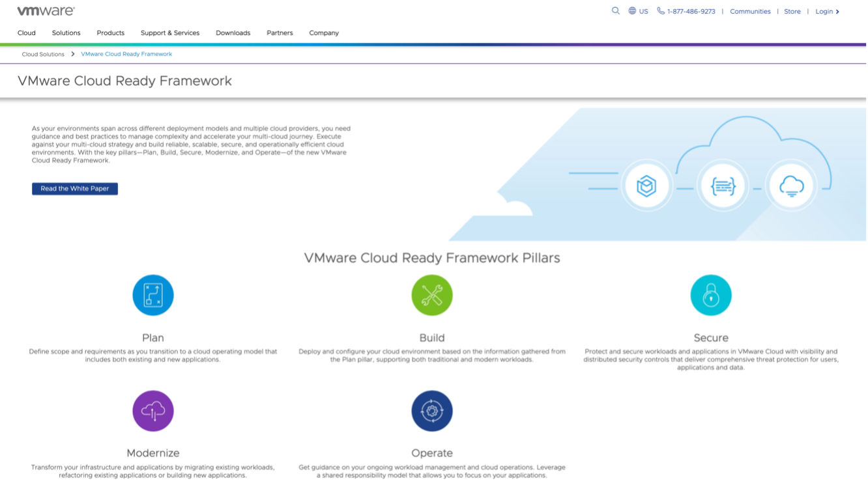Click VMware Cloud Ready Framework breadcrumb
Viewport: 868px width, 489px height.
tap(126, 54)
